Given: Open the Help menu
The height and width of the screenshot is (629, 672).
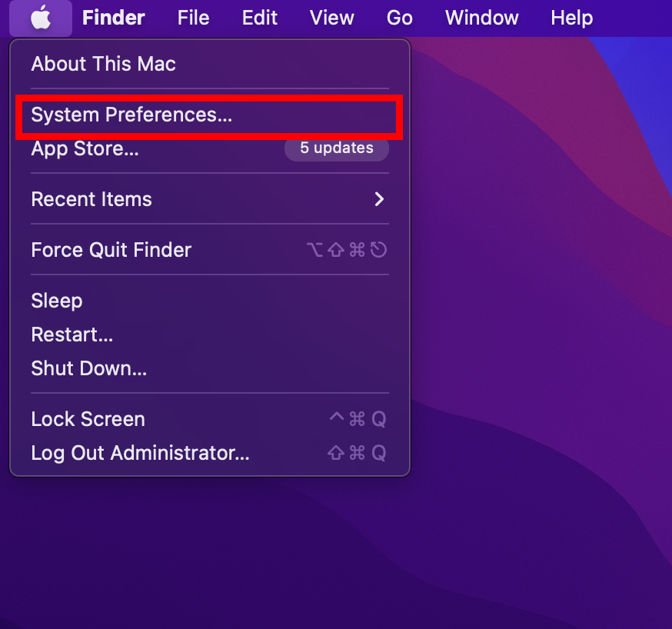Looking at the screenshot, I should (x=572, y=18).
